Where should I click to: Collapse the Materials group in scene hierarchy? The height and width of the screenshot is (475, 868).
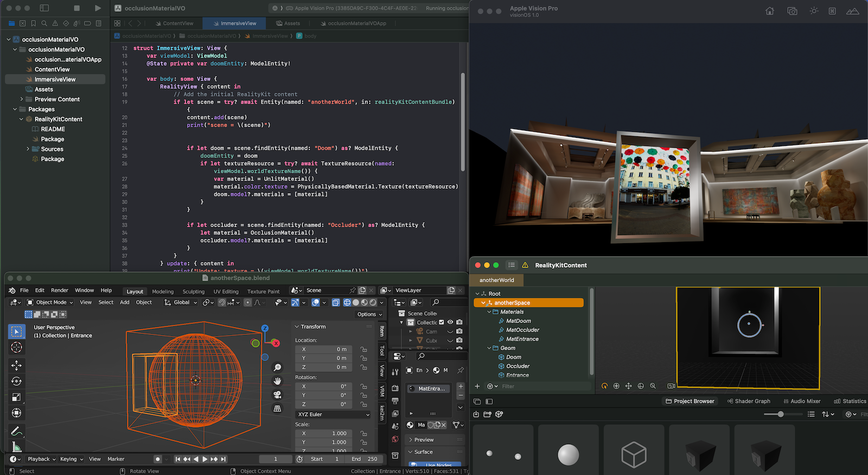click(489, 312)
